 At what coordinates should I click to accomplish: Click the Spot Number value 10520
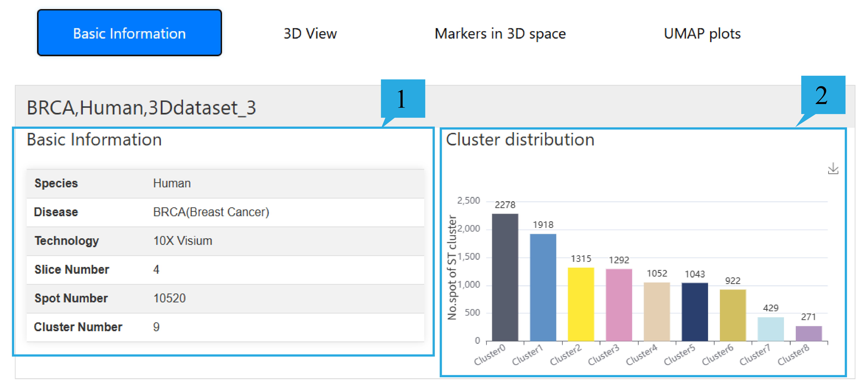[x=169, y=298]
